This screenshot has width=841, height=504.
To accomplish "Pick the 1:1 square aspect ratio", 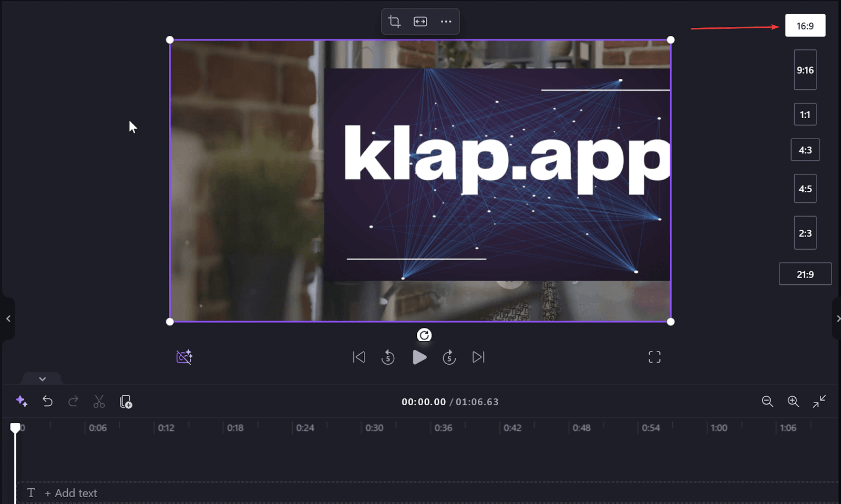I will point(805,115).
